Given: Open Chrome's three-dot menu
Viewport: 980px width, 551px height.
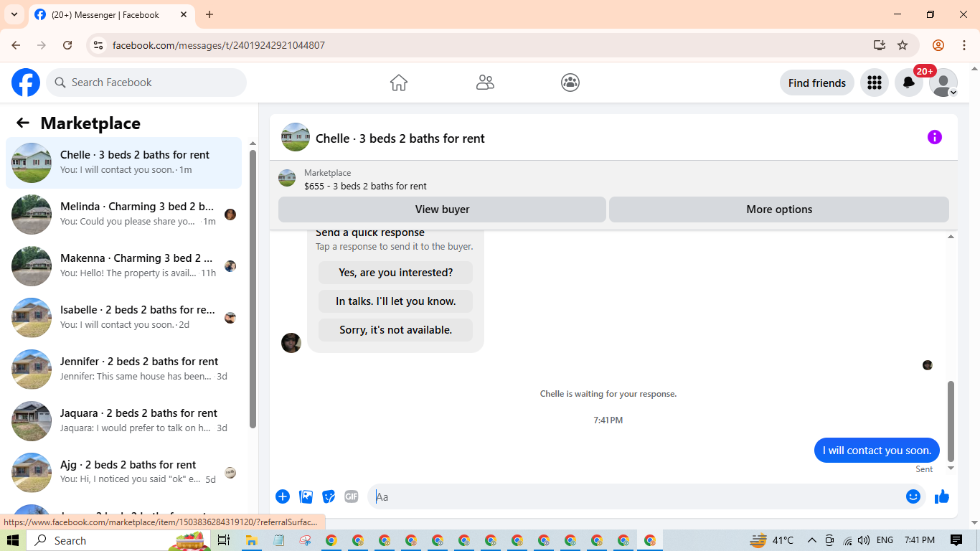Looking at the screenshot, I should tap(964, 45).
